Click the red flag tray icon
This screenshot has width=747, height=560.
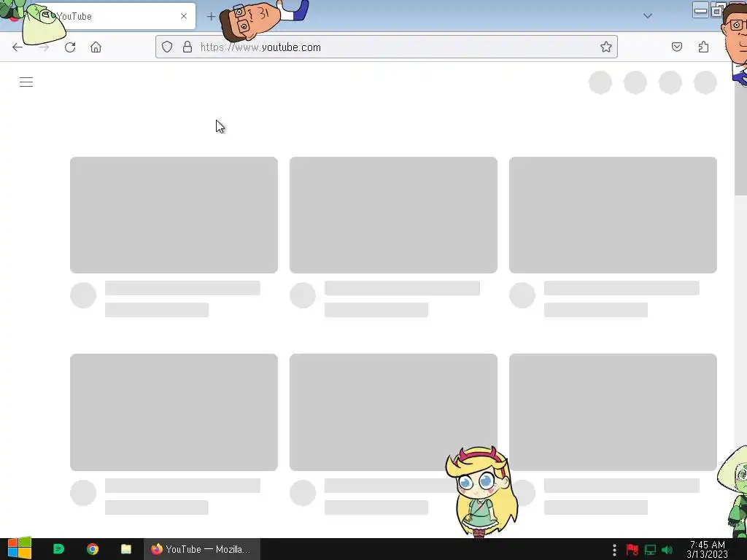pos(632,550)
